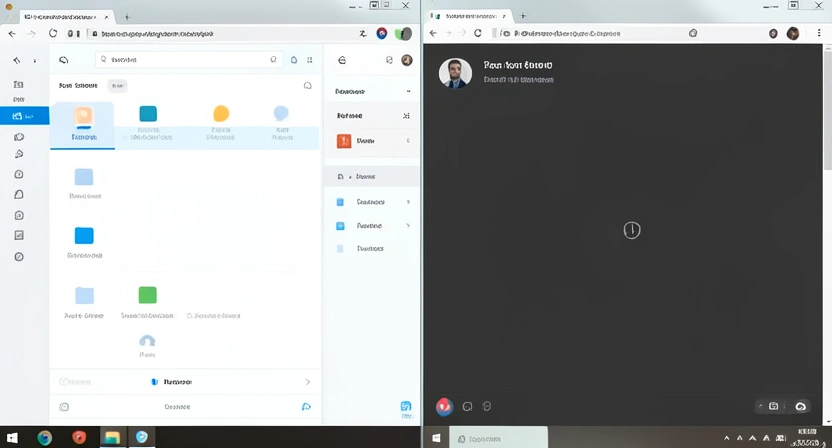Go back in the left browser window
Image resolution: width=832 pixels, height=448 pixels.
click(12, 33)
